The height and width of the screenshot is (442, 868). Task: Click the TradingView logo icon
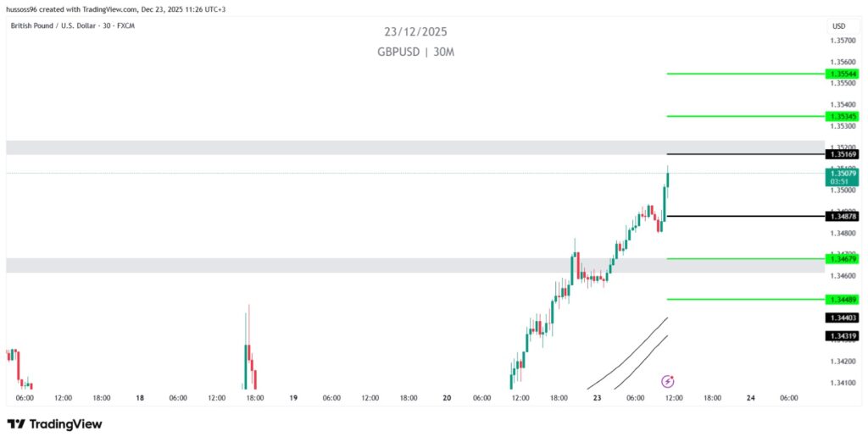tap(16, 424)
